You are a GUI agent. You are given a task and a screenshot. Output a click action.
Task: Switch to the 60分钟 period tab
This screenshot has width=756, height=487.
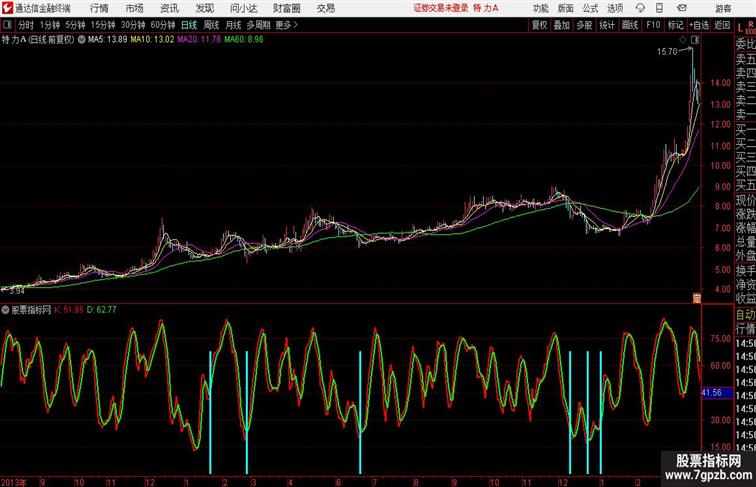coord(163,25)
